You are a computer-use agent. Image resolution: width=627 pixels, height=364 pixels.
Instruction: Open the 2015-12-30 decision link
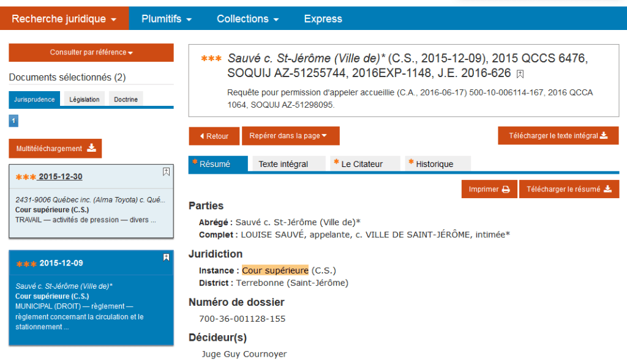60,177
